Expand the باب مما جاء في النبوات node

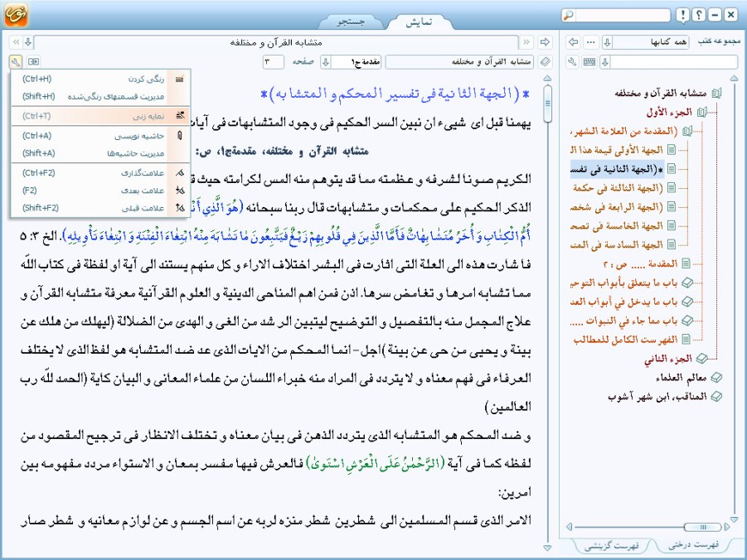pos(686,321)
